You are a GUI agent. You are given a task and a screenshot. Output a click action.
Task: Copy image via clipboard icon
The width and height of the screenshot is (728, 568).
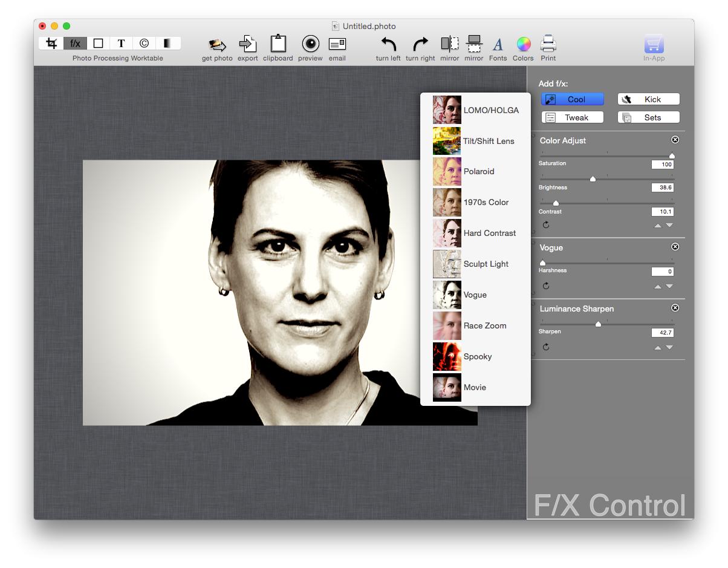tap(278, 44)
